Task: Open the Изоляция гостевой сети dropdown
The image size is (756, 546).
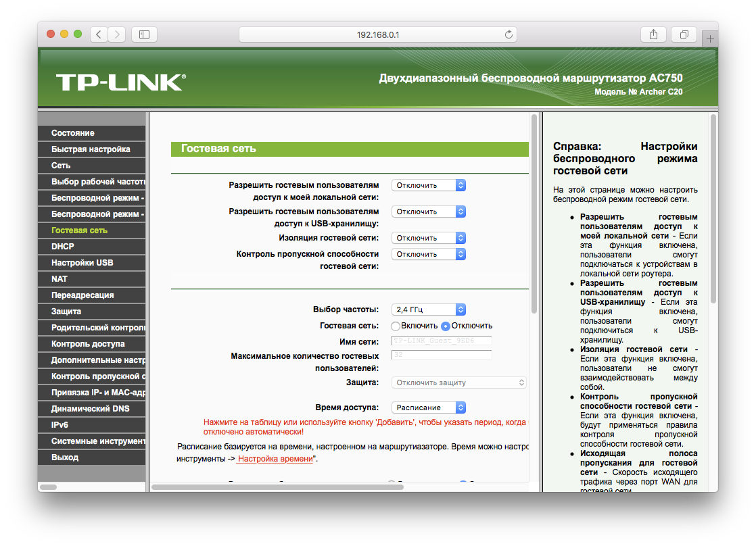Action: click(429, 238)
